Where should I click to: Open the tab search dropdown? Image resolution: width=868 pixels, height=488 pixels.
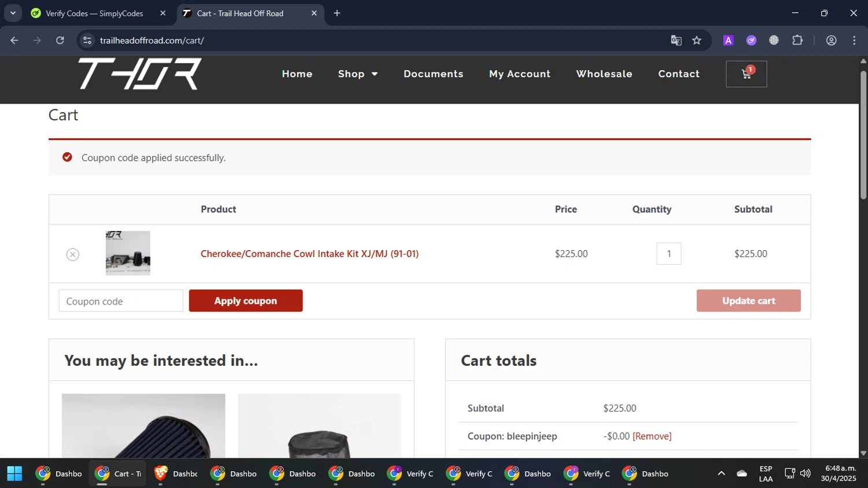(x=13, y=13)
